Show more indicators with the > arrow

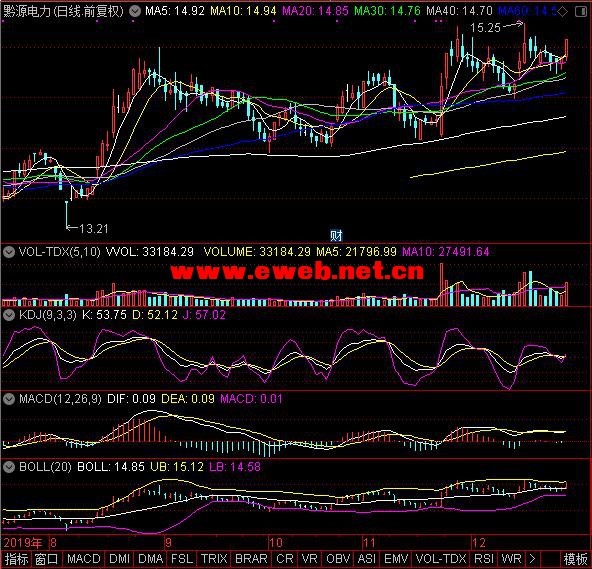click(532, 559)
